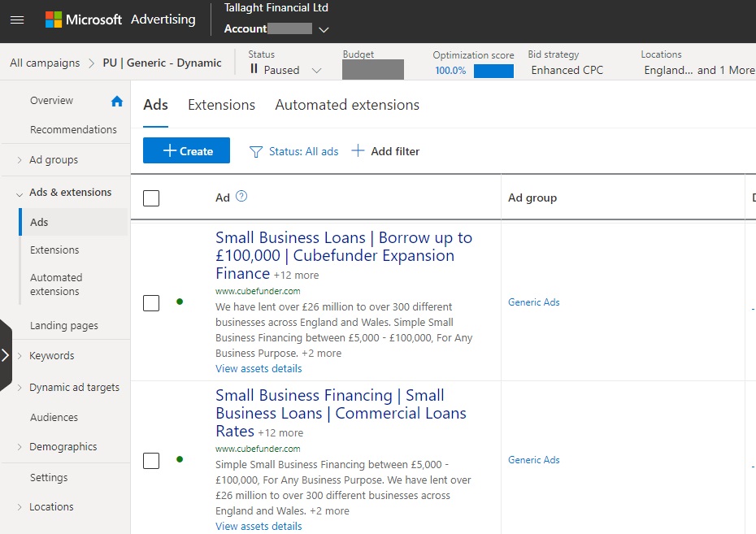
Task: Check the Small Business Loans ad checkbox
Action: click(151, 303)
